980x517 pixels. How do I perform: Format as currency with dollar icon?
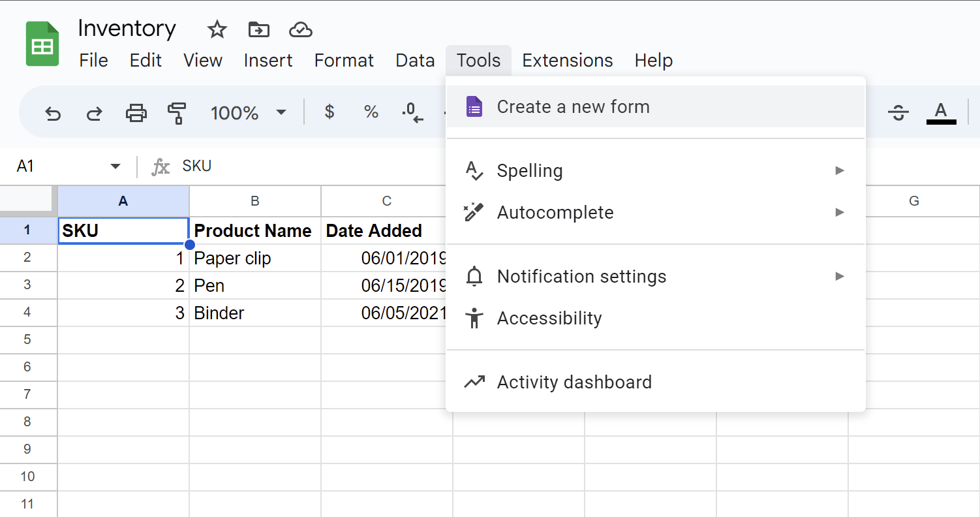tap(329, 112)
